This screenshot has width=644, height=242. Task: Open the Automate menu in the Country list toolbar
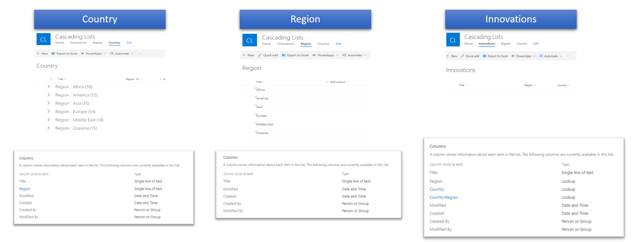click(x=122, y=53)
